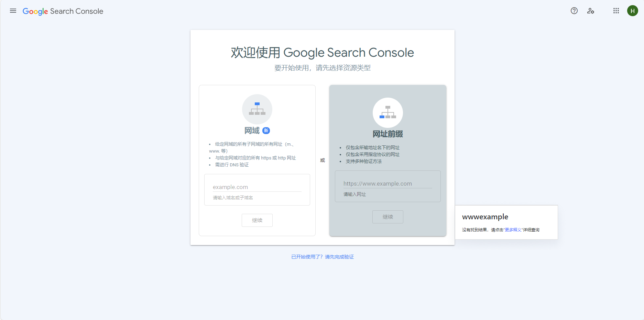Click the 更多释义 link in the popup
This screenshot has height=320, width=644.
coord(513,230)
